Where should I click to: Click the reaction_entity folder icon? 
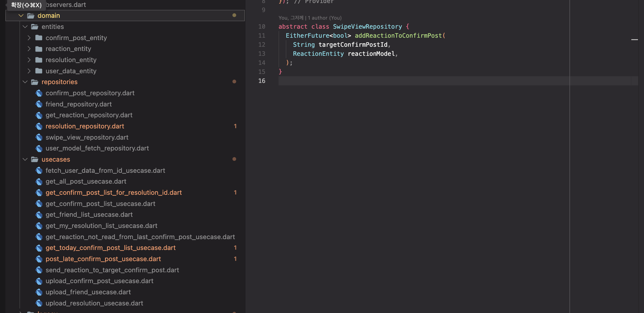click(x=39, y=49)
